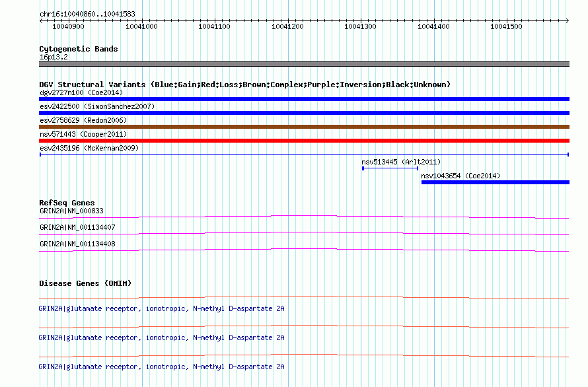This screenshot has width=588, height=387.
Task: Click orange line above first OMIM GRIN2A entry
Action: coord(304,298)
